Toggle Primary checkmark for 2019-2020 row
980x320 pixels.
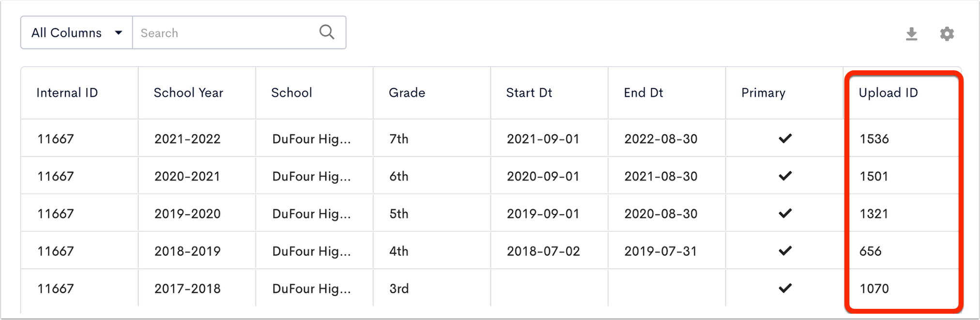785,213
